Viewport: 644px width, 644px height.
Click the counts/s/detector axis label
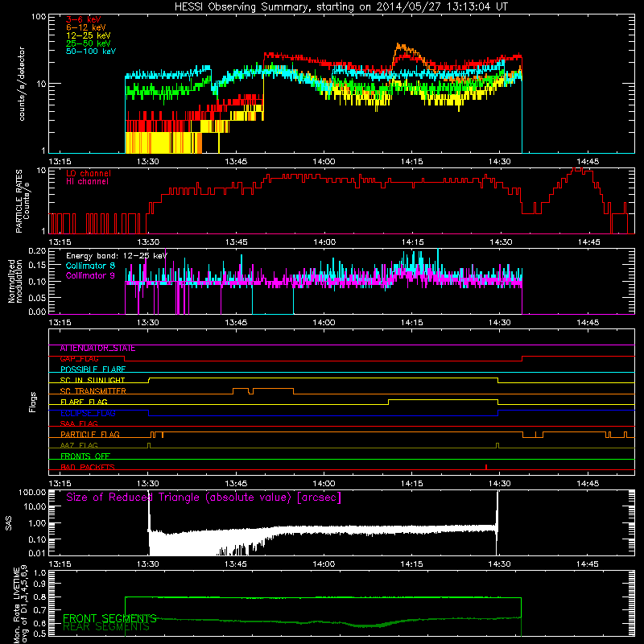tap(22, 84)
